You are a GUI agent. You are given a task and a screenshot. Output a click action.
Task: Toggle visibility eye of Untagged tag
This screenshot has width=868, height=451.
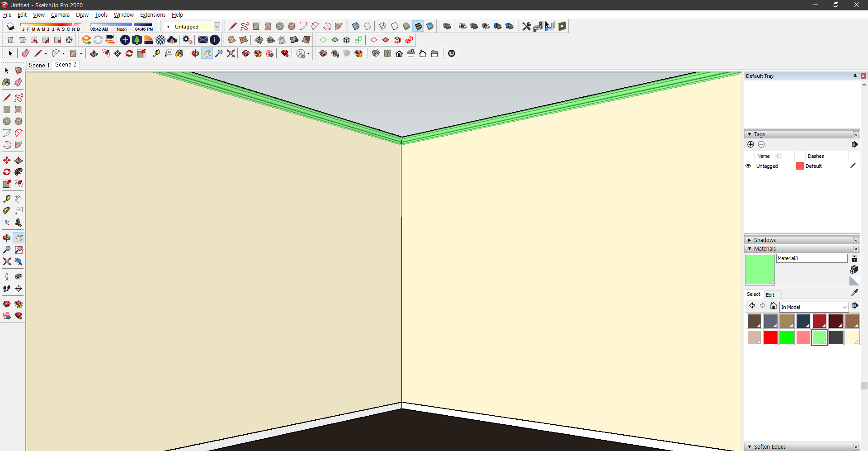[x=748, y=166]
